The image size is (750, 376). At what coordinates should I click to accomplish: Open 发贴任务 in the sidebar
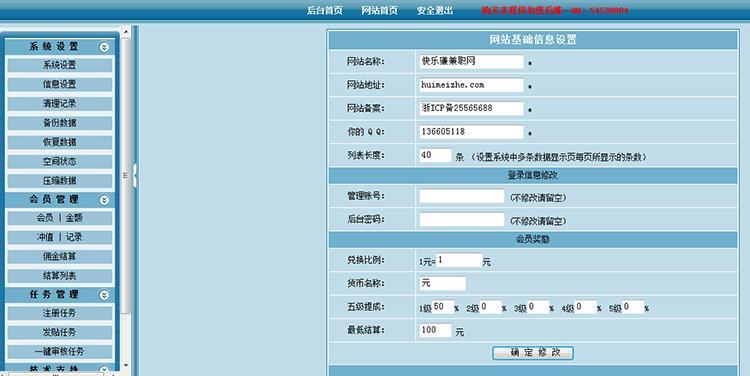(60, 332)
